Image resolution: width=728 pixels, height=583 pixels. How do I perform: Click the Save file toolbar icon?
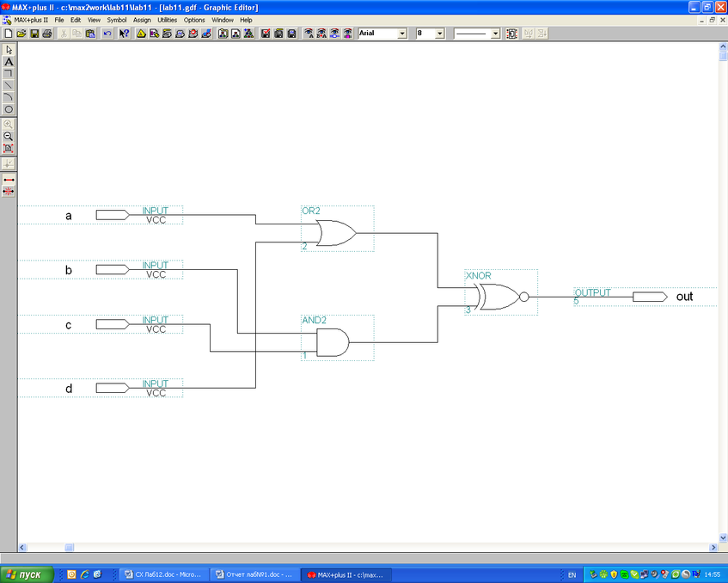(34, 34)
